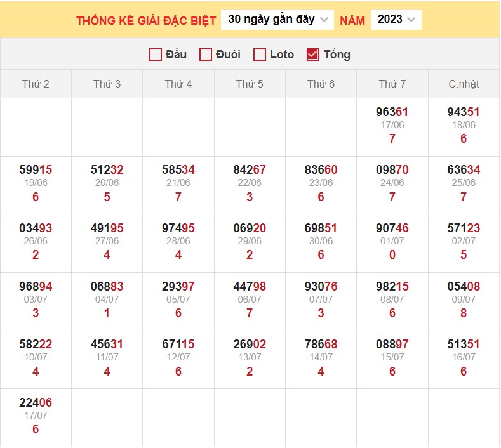Enable the Đuôi checkbox
Image resolution: width=501 pixels, height=448 pixels.
pos(206,55)
